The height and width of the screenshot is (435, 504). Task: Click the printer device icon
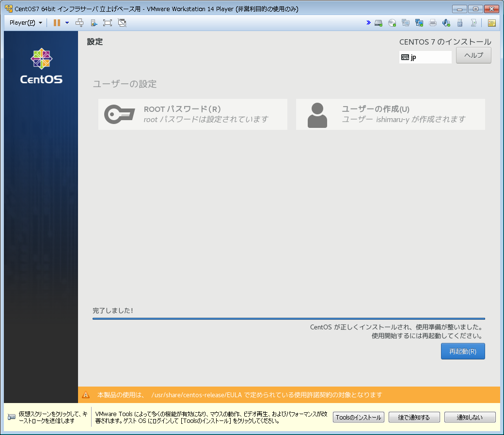(x=433, y=23)
